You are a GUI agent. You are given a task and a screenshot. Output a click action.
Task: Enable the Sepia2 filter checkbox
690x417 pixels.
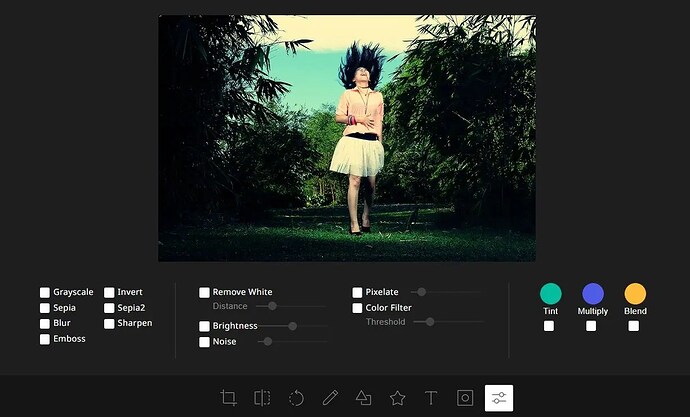[x=109, y=308]
